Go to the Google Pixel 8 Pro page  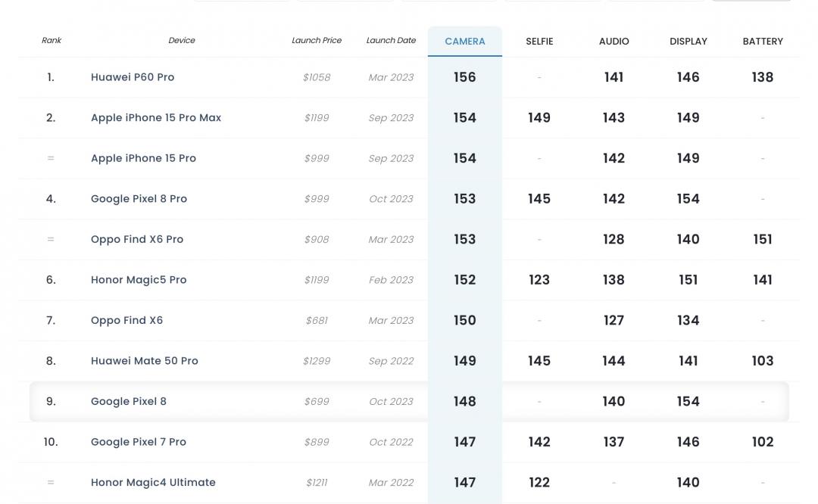[x=139, y=199]
